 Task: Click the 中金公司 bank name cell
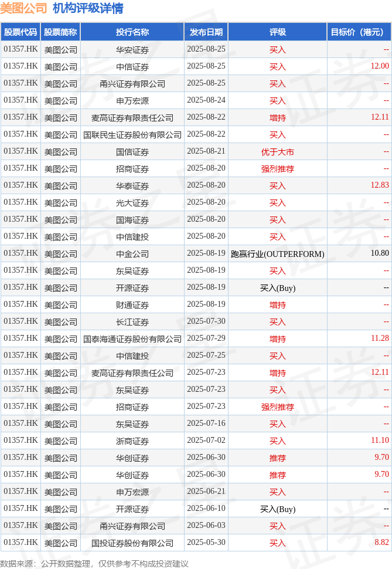(x=132, y=253)
